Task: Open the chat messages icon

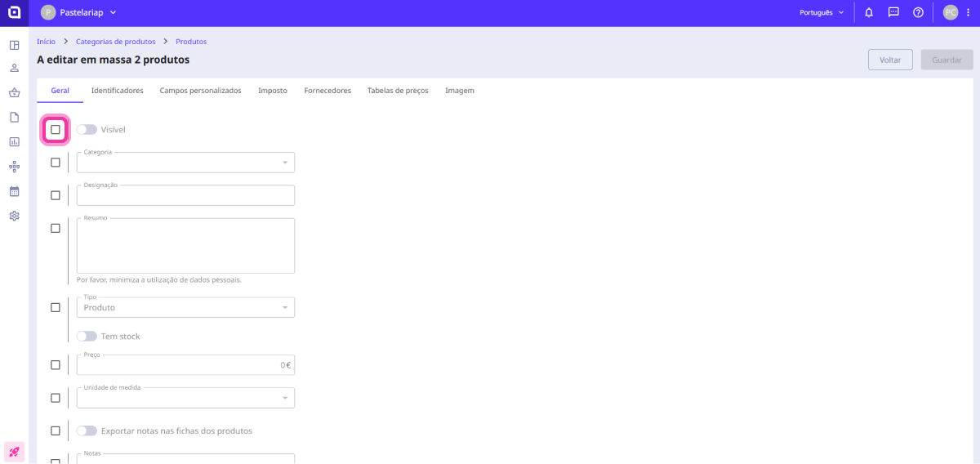Action: point(893,12)
